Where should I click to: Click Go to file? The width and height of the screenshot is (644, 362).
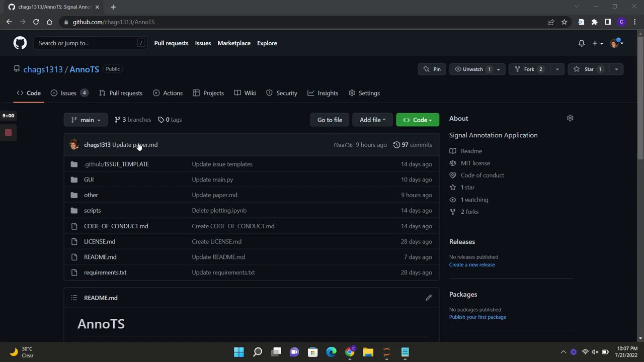click(330, 120)
